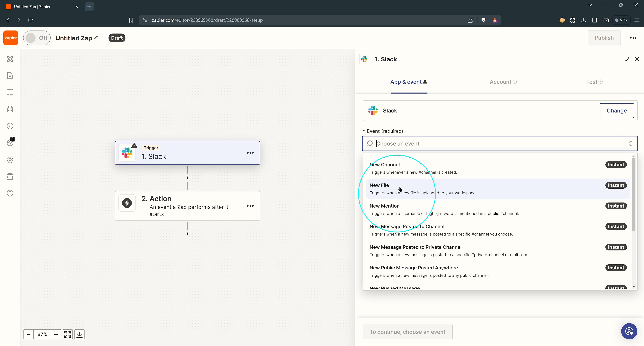Switch to the App & event tab
The width and height of the screenshot is (644, 346).
(409, 82)
